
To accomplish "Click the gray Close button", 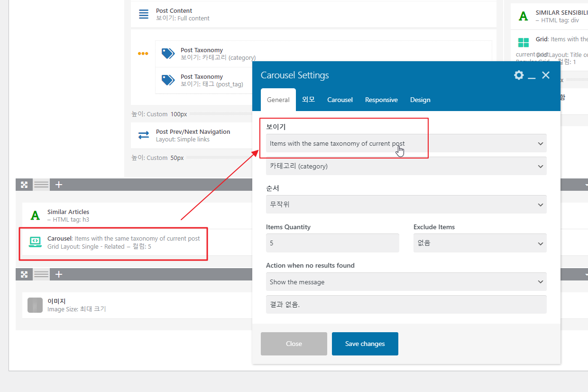I will (294, 344).
